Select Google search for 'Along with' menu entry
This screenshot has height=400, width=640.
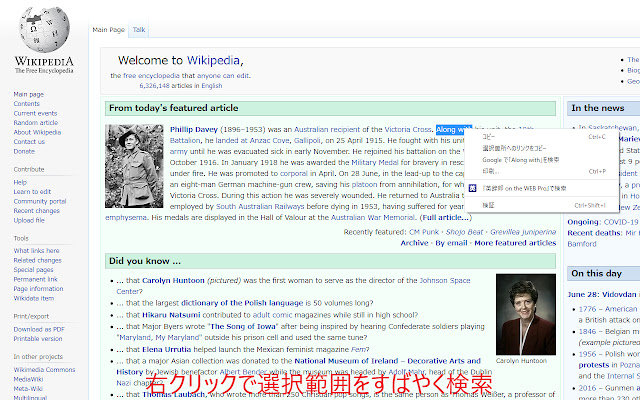point(520,159)
